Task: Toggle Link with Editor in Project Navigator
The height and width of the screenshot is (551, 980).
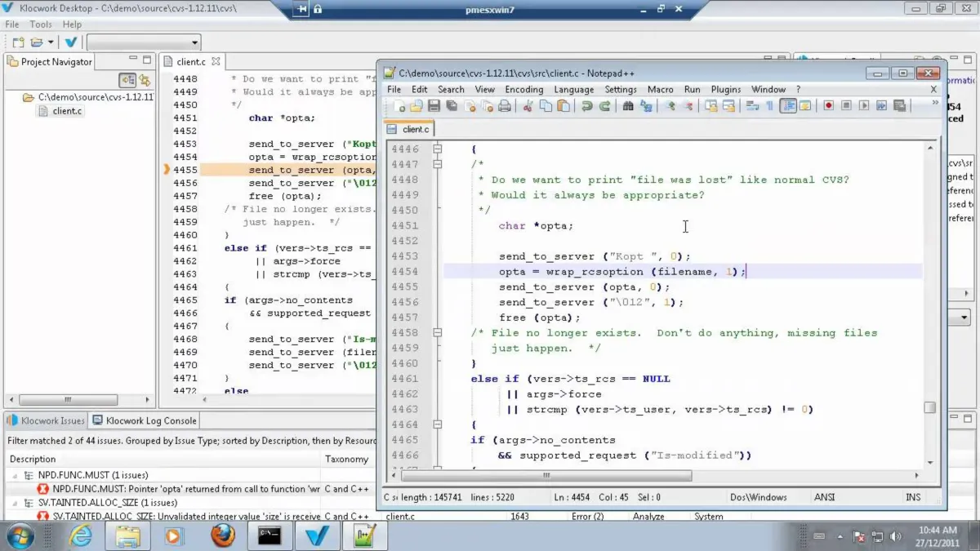Action: [145, 80]
